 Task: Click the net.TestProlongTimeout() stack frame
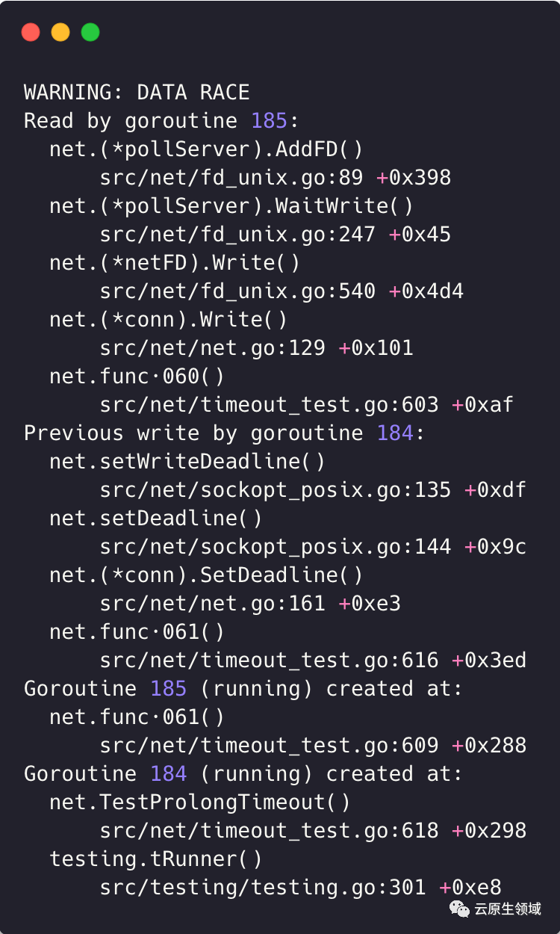[x=199, y=802]
